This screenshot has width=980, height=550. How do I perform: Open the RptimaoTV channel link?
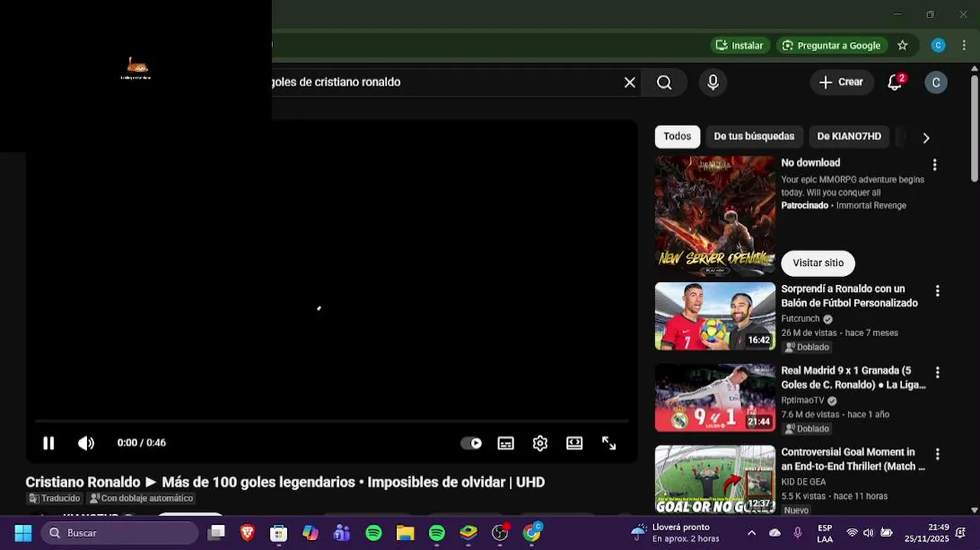coord(803,401)
